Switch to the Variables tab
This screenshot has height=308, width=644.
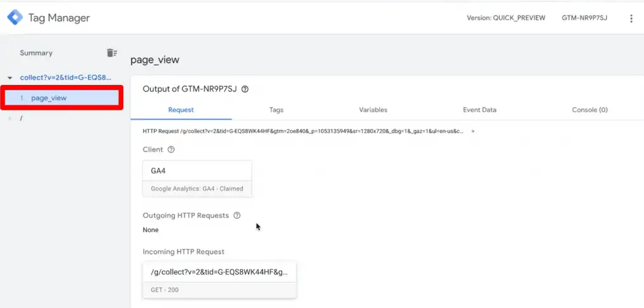(x=373, y=110)
